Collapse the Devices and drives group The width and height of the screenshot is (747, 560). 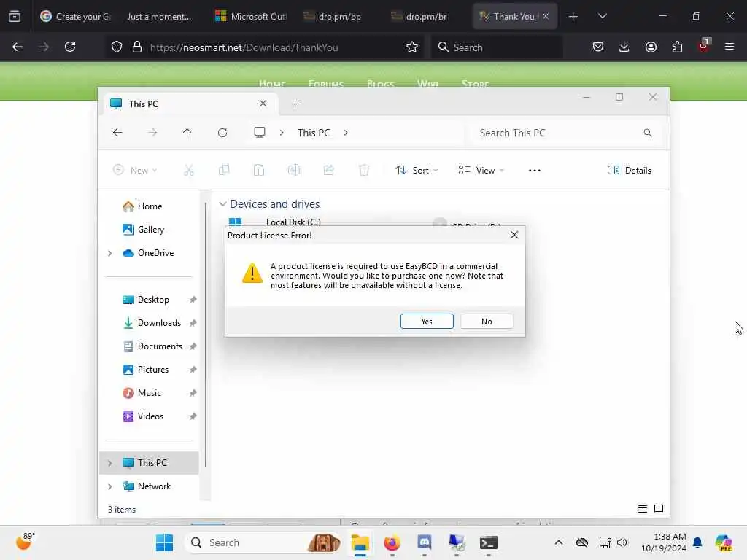[x=222, y=204]
